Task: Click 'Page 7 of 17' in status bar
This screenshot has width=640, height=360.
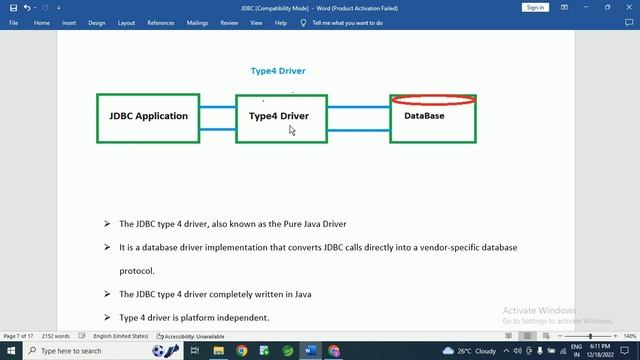Action: (18, 336)
